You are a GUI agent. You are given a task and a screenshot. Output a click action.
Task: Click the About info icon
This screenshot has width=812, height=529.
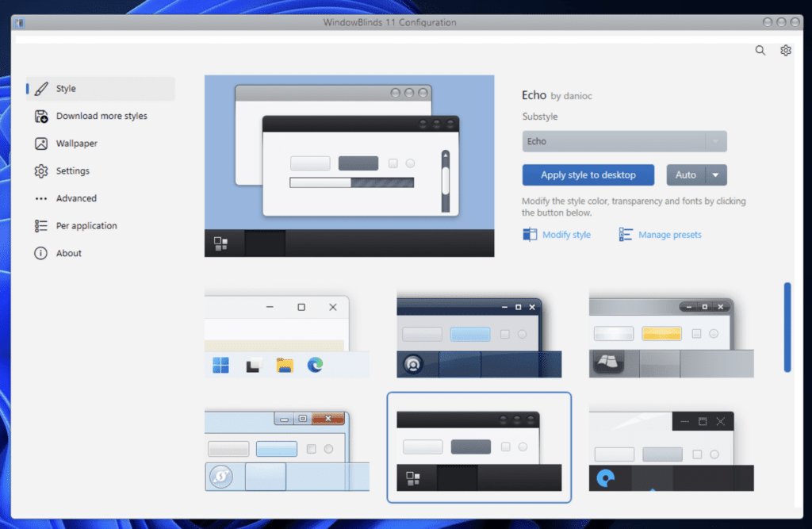click(40, 253)
